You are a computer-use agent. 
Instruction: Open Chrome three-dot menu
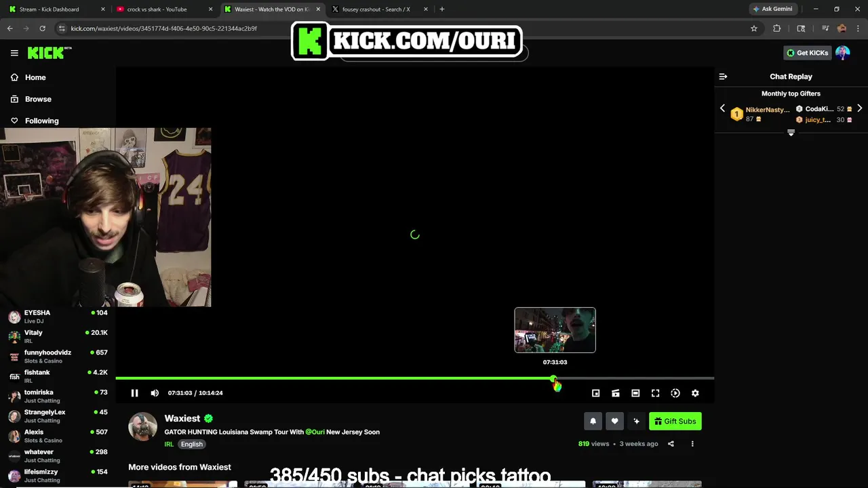858,28
